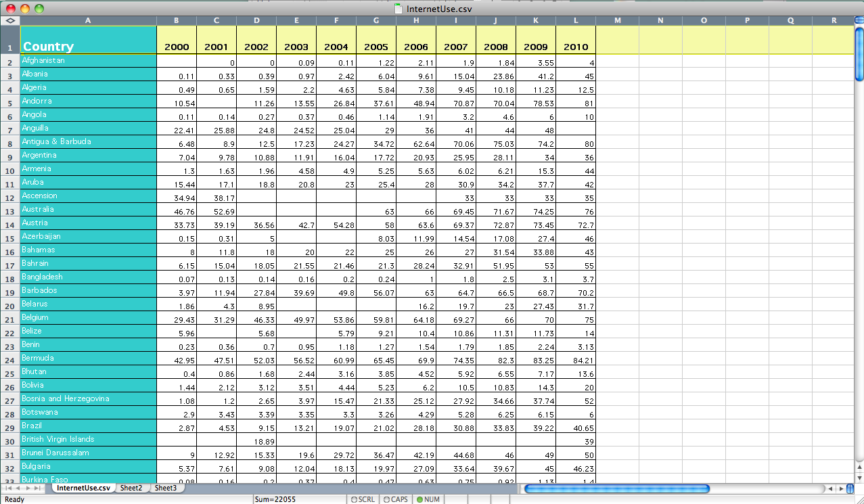The image size is (864, 504).
Task: Toggle the NUM indicator in status bar
Action: (428, 499)
